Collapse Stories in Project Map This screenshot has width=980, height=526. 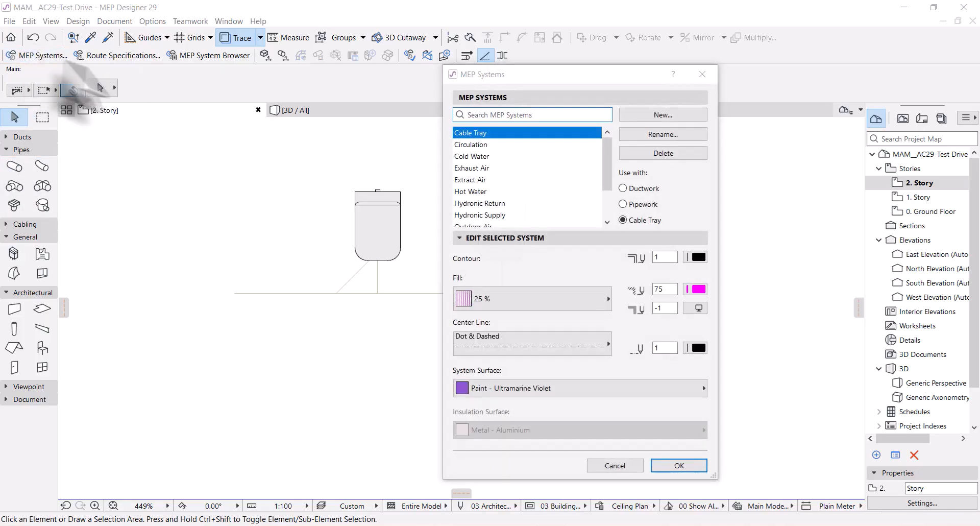point(879,168)
